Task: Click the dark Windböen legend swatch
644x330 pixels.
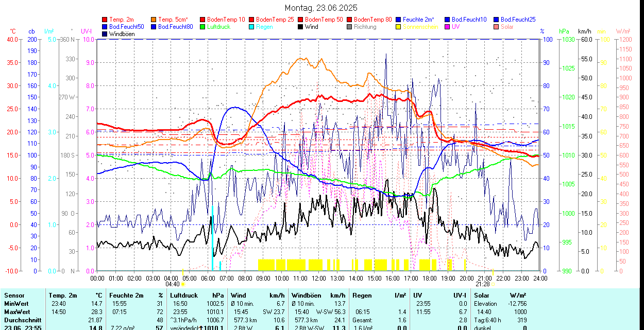Action: (105, 34)
